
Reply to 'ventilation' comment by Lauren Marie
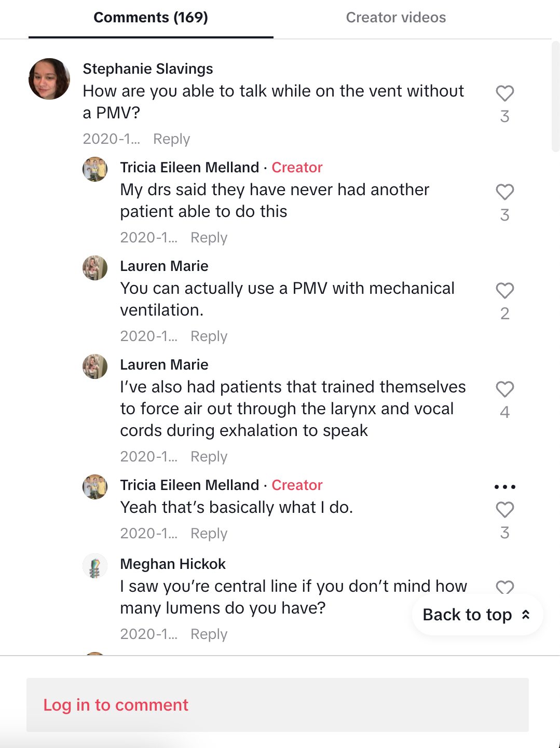(209, 336)
